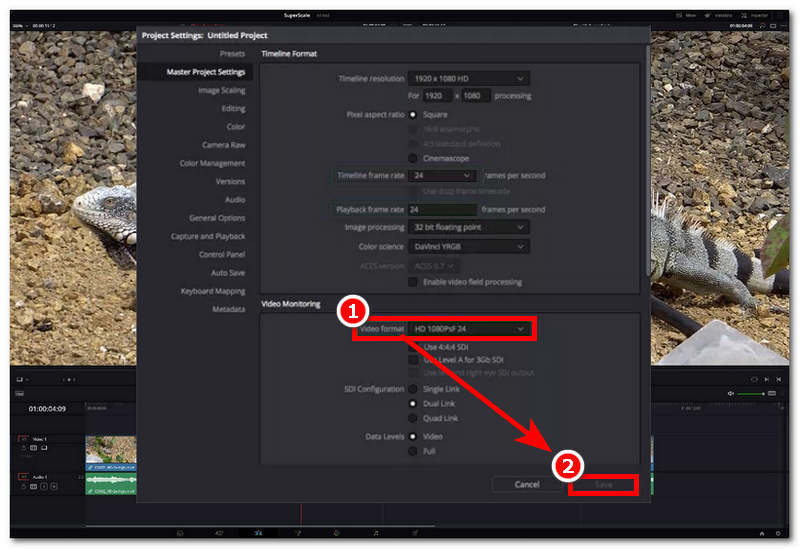Set Data Levels to Full
Screen dimensions: 800x549
[x=413, y=452]
